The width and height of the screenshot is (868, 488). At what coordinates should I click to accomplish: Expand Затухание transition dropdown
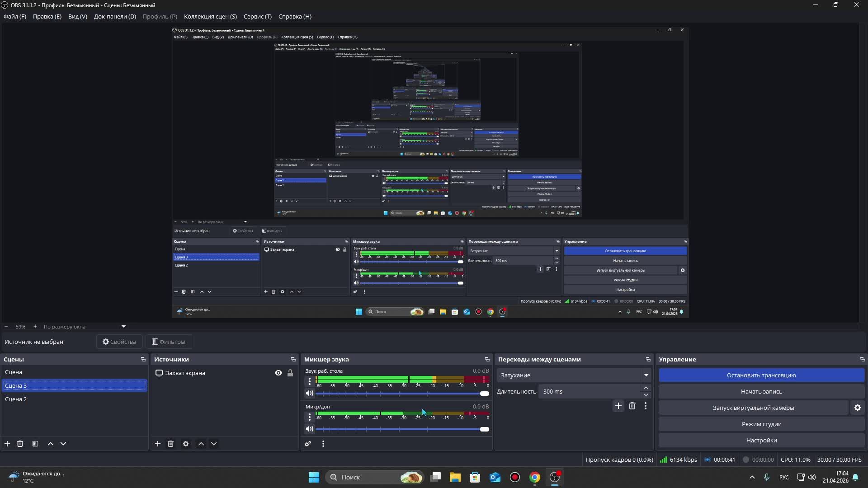(646, 375)
